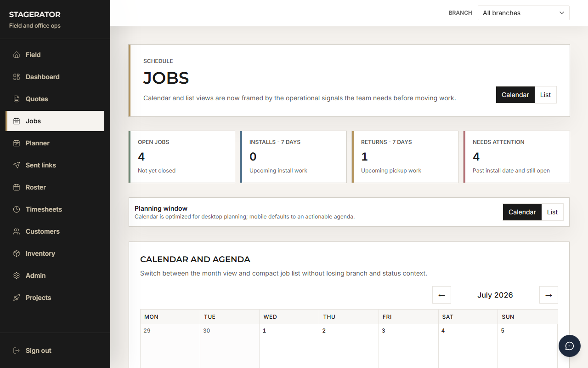Click the Roster calendar icon

tap(17, 187)
